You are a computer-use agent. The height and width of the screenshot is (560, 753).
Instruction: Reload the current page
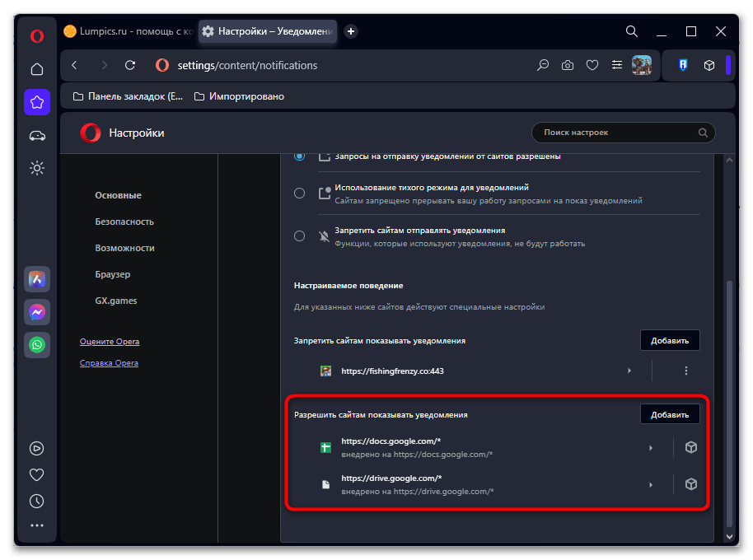click(129, 65)
